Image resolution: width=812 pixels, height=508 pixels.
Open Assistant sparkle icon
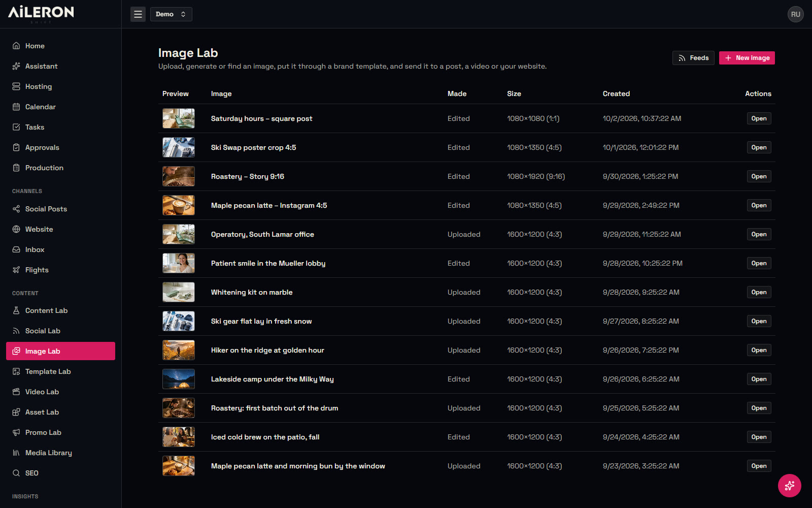(x=16, y=66)
